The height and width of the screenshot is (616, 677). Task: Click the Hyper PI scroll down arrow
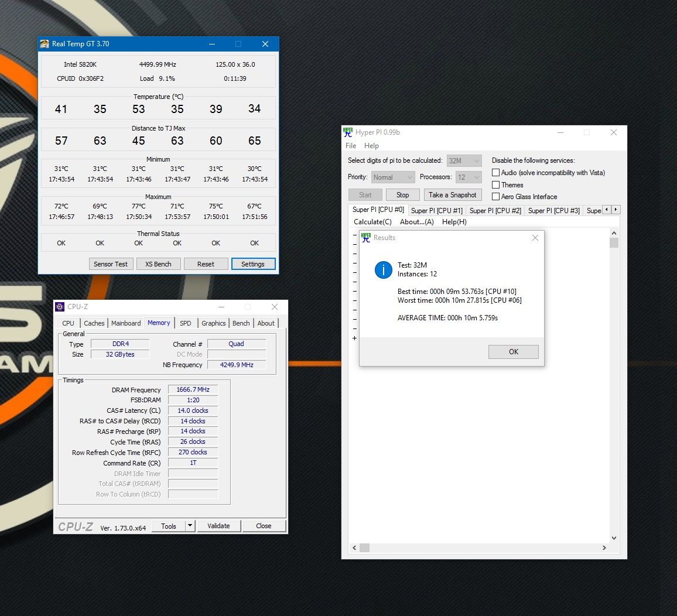click(614, 538)
